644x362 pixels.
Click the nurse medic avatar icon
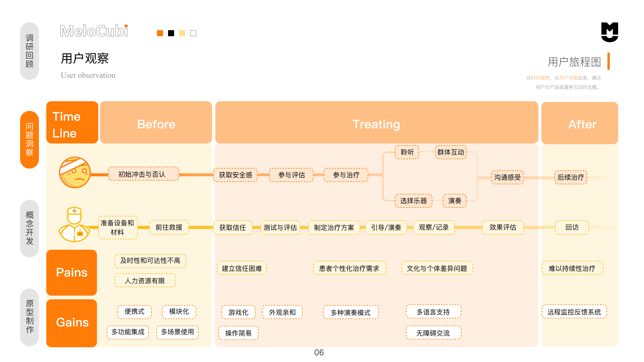coord(74,225)
